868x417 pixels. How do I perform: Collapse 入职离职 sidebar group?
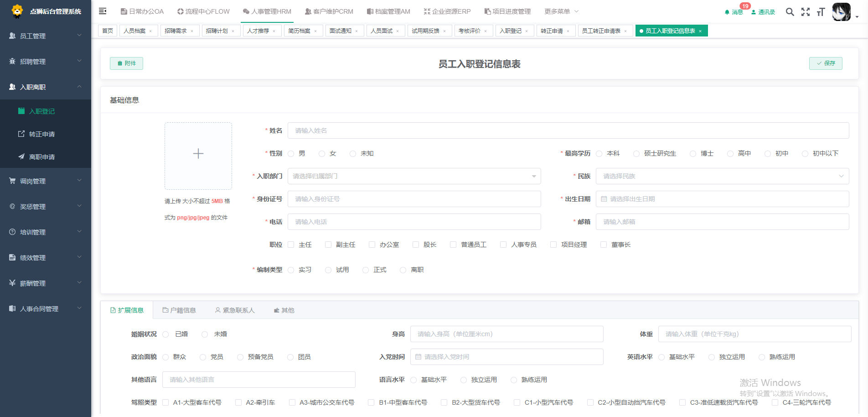[46, 87]
